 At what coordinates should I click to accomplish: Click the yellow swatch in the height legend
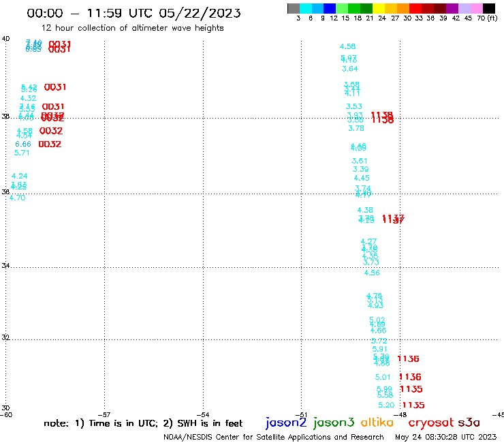379,8
